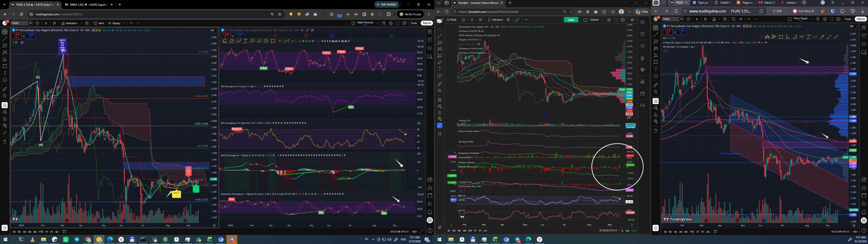Viewport: 868px width, 244px height.
Task: Click the go-to-date calendar icon in left TradingView
Action: coord(64,232)
